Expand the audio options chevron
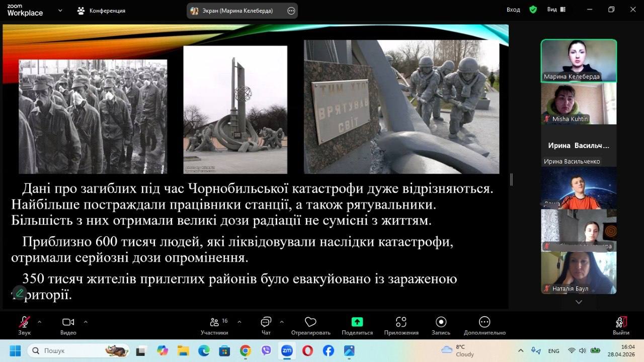This screenshot has height=362, width=644. tap(39, 322)
